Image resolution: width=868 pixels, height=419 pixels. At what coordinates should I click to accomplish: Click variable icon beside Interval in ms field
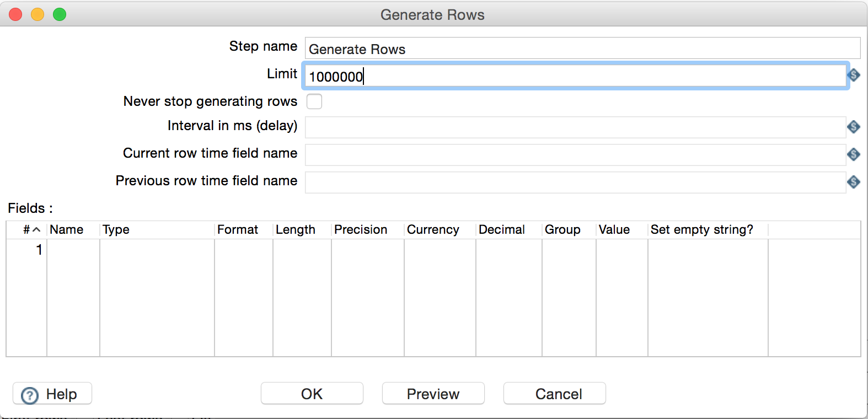pyautogui.click(x=854, y=127)
